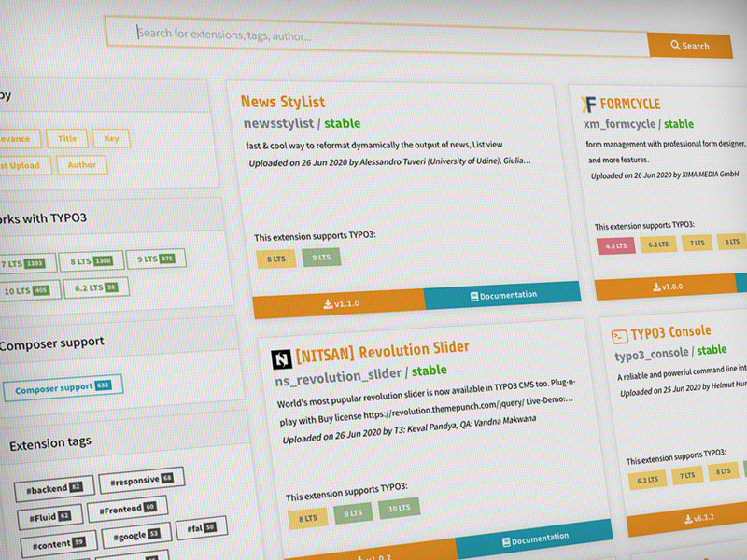Image resolution: width=747 pixels, height=560 pixels.
Task: Select the #responsive extension tag
Action: click(142, 480)
